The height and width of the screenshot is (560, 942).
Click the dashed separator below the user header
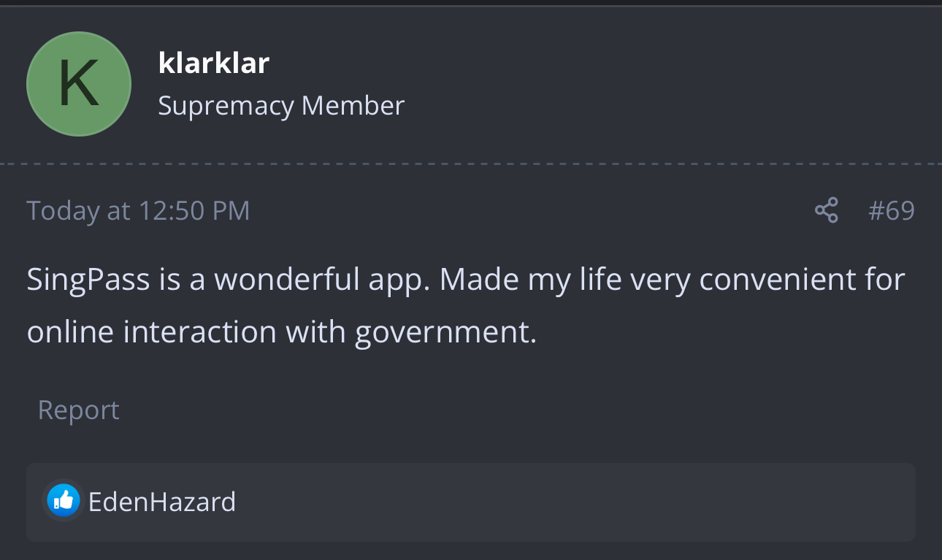(471, 164)
